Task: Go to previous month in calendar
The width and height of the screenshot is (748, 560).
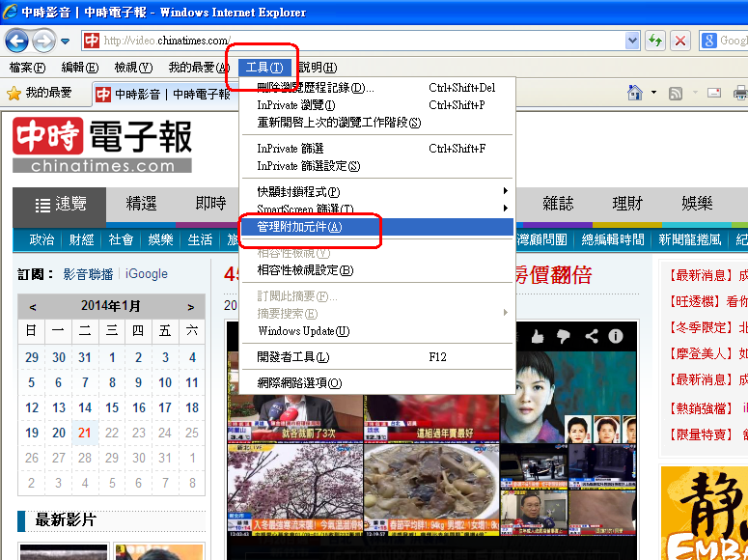Action: coord(33,307)
